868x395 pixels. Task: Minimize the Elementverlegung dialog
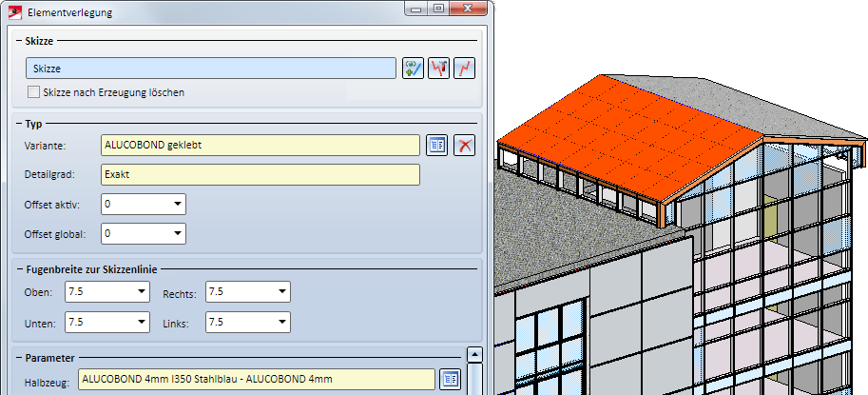pyautogui.click(x=415, y=9)
